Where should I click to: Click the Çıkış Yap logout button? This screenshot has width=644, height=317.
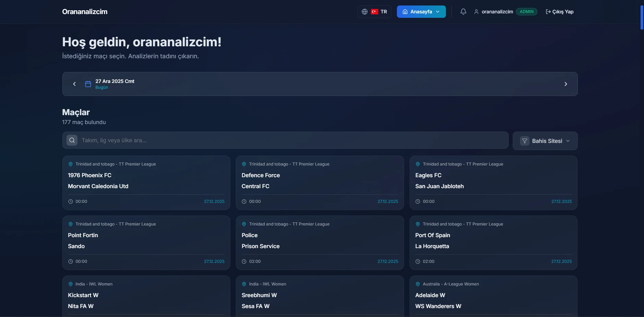pos(559,12)
